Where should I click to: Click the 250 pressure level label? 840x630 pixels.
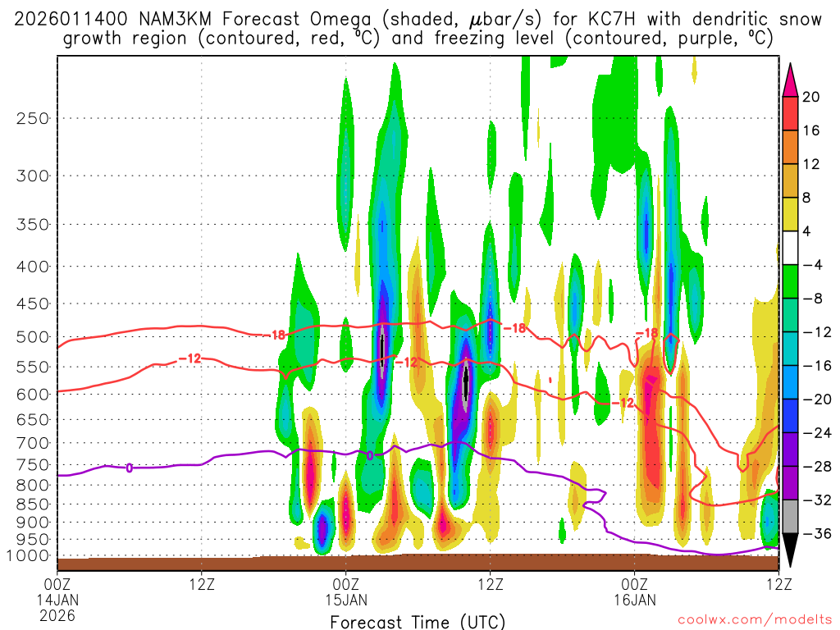[33, 118]
